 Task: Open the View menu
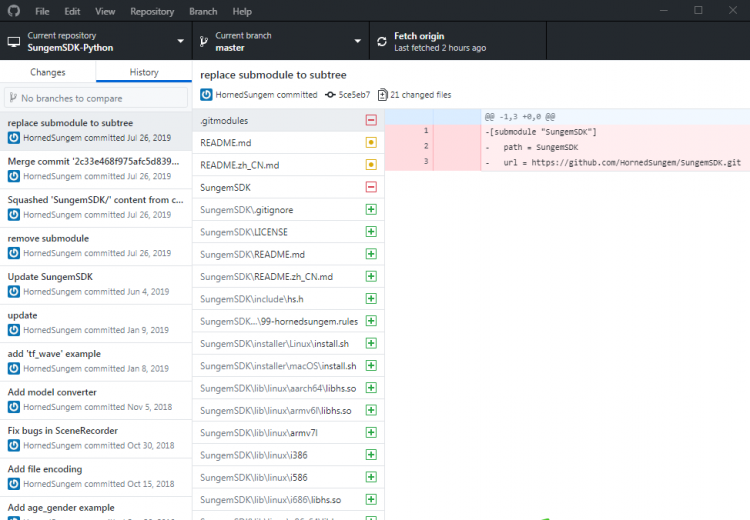coord(105,11)
